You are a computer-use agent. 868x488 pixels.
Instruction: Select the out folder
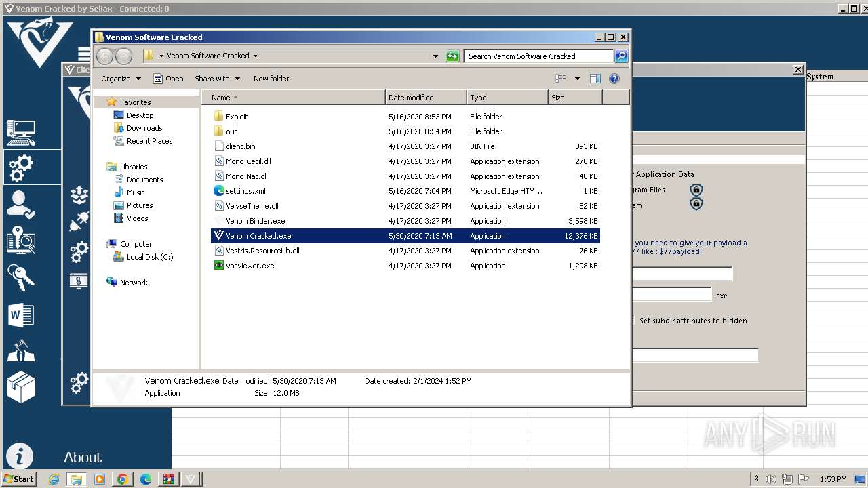click(406, 131)
